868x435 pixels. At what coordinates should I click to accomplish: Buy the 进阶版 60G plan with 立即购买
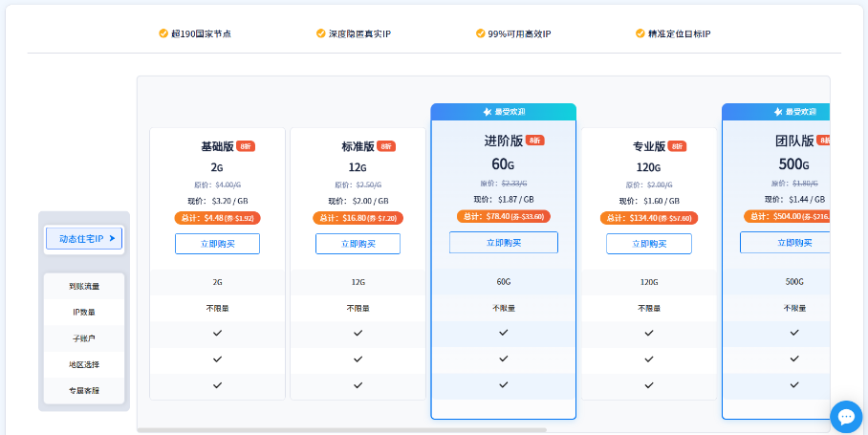[503, 243]
